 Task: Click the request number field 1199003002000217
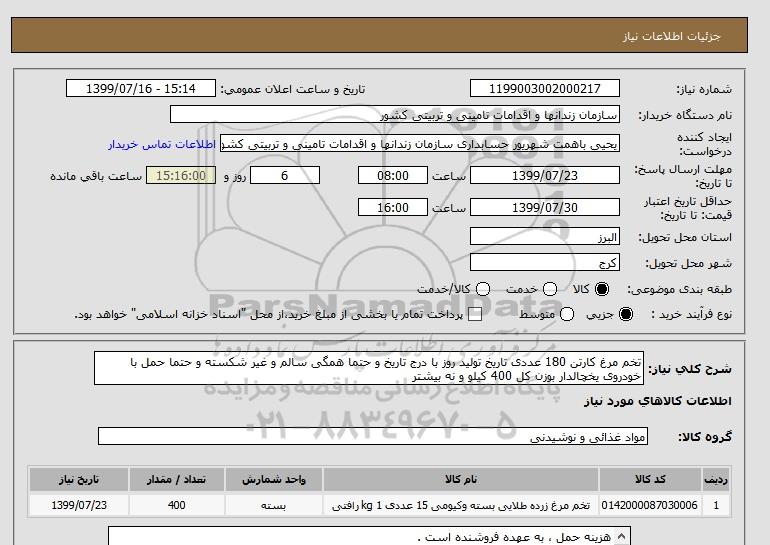click(x=545, y=88)
